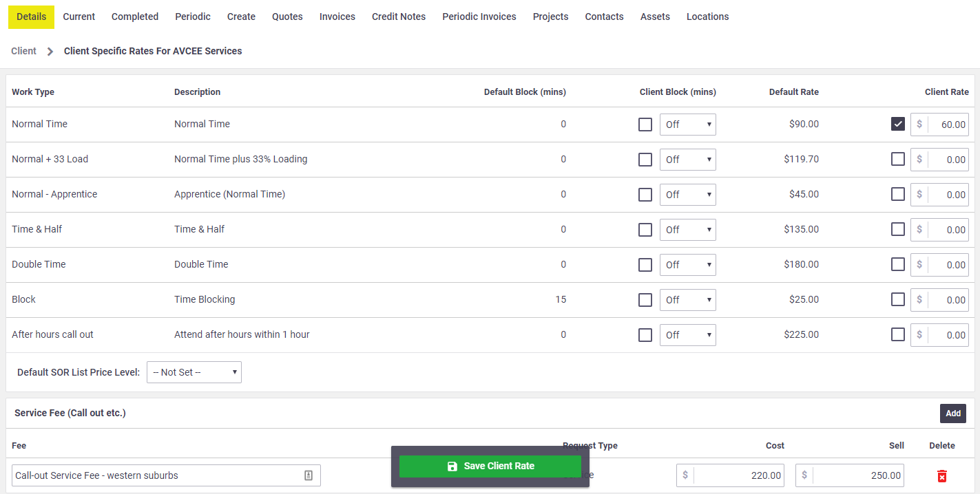Open the Contacts tab
The height and width of the screenshot is (494, 980).
(x=605, y=17)
